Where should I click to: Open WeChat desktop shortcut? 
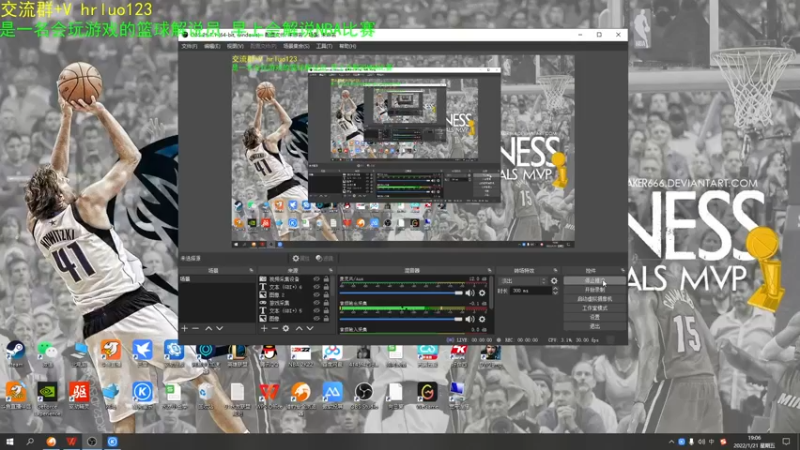pos(47,353)
